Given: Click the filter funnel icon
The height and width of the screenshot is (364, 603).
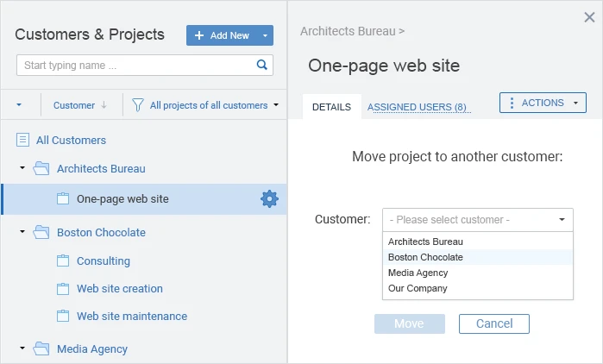Looking at the screenshot, I should coord(137,105).
